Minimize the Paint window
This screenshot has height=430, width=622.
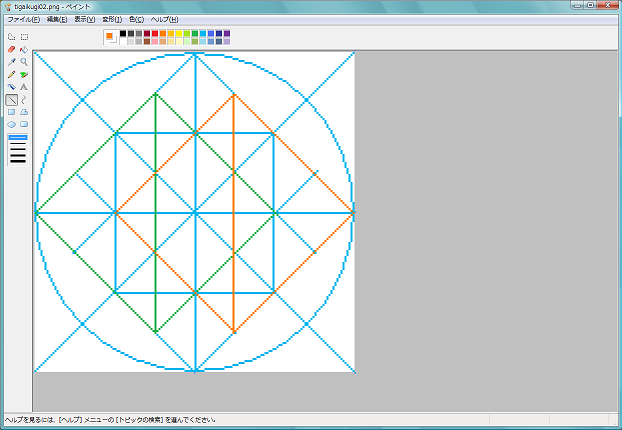[577, 6]
